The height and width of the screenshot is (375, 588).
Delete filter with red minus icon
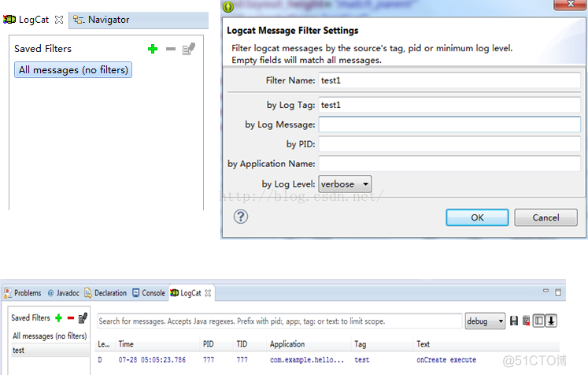coord(71,318)
